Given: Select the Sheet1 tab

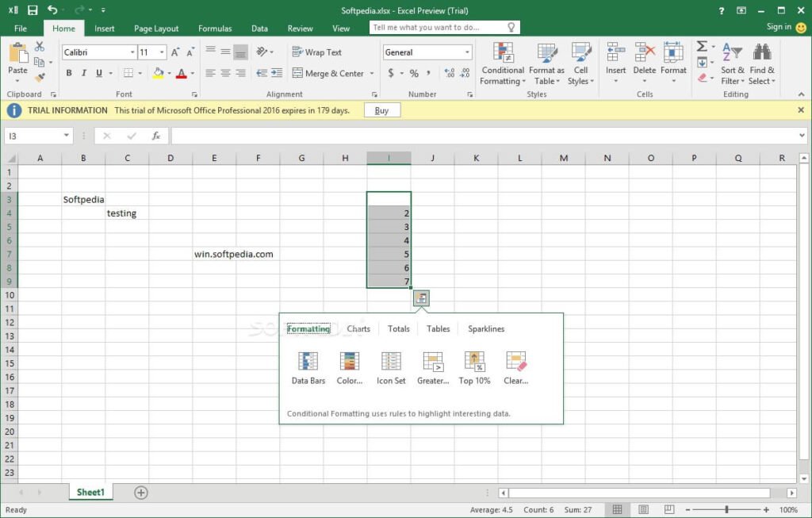Looking at the screenshot, I should point(90,492).
